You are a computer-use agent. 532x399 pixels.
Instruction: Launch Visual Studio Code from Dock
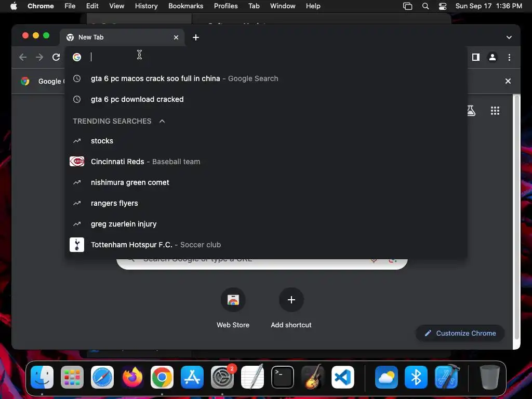point(343,377)
